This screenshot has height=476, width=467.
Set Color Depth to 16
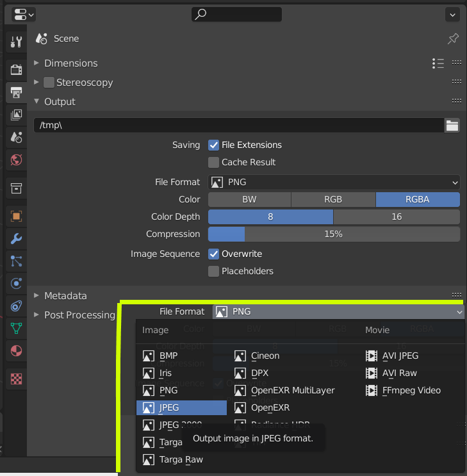[397, 217]
